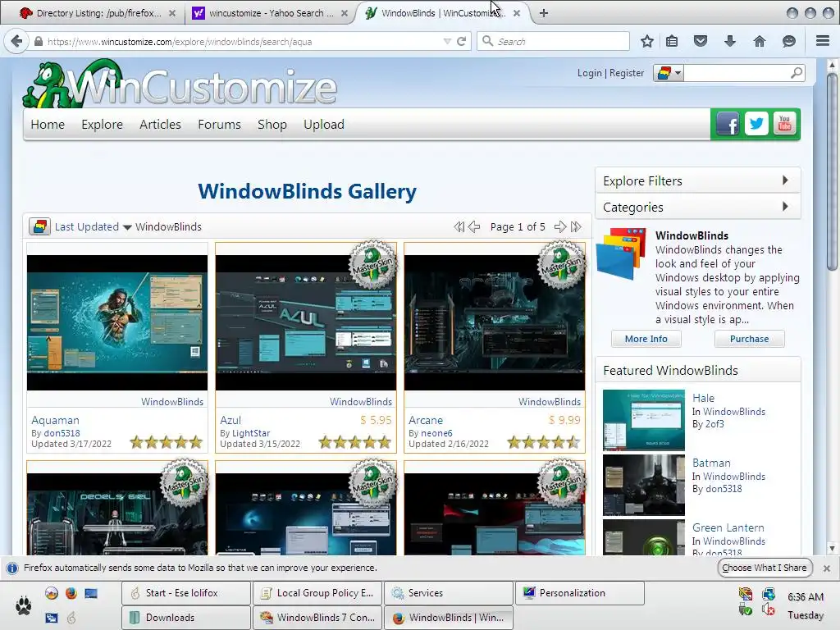Screen dimensions: 840x630
Task: Click the show desktop quick launch icon
Action: click(x=91, y=593)
